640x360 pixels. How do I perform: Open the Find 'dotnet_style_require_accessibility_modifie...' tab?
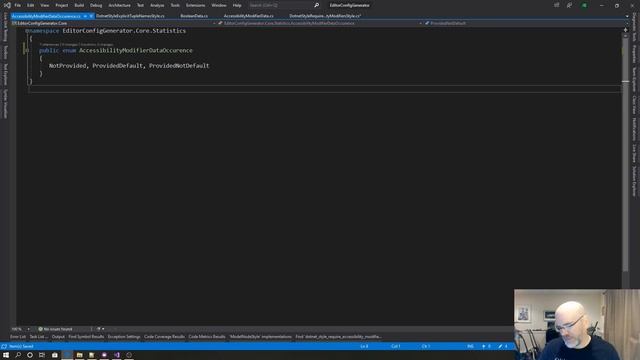pyautogui.click(x=338, y=337)
